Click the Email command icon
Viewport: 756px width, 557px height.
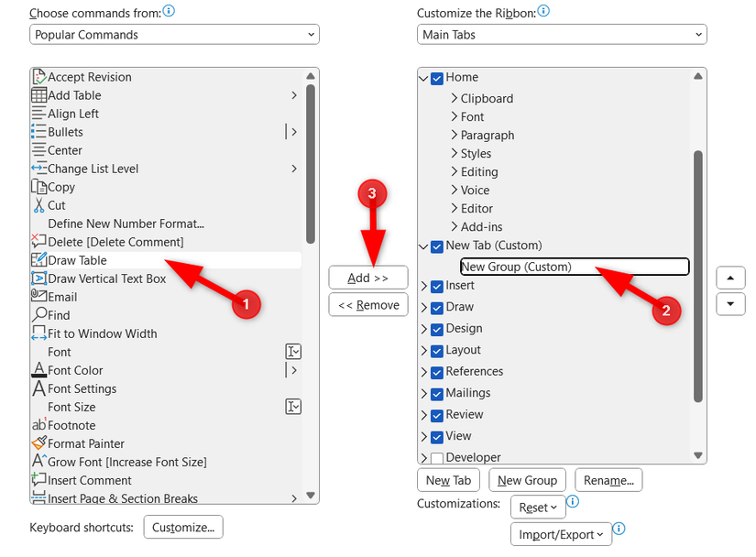click(38, 296)
